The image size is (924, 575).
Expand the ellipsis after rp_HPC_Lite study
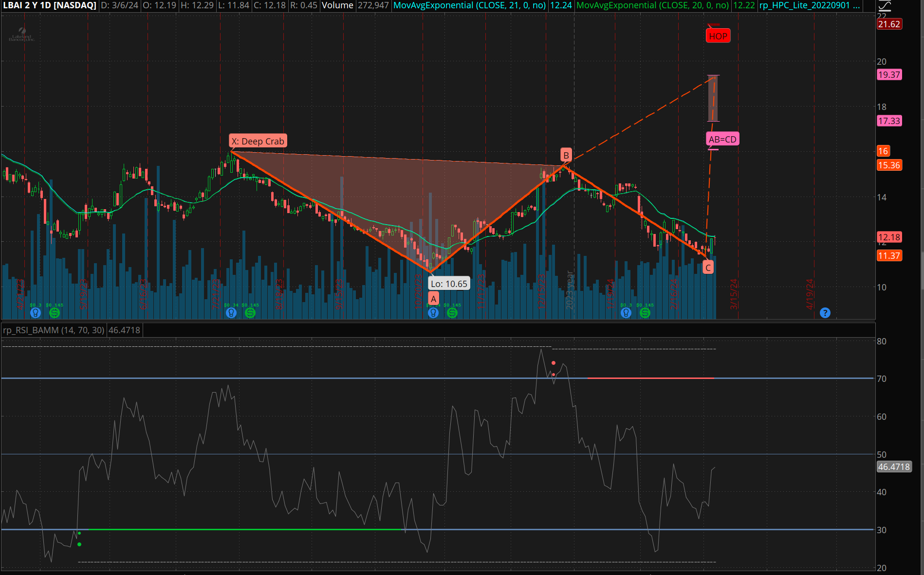pyautogui.click(x=856, y=5)
